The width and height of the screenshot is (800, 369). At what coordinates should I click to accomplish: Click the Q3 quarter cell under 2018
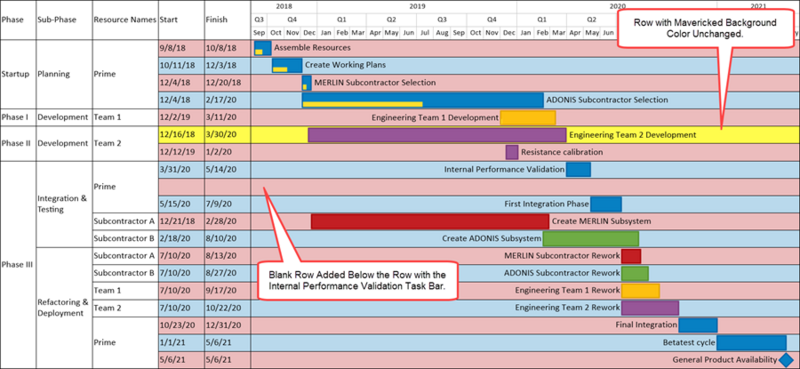(x=259, y=20)
